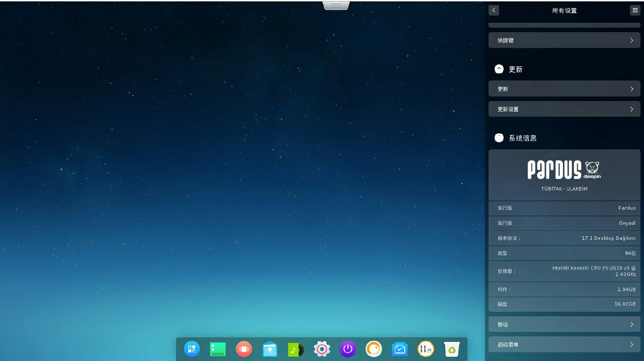644x361 pixels.
Task: Open the 快捷键 settings row
Action: (x=565, y=40)
